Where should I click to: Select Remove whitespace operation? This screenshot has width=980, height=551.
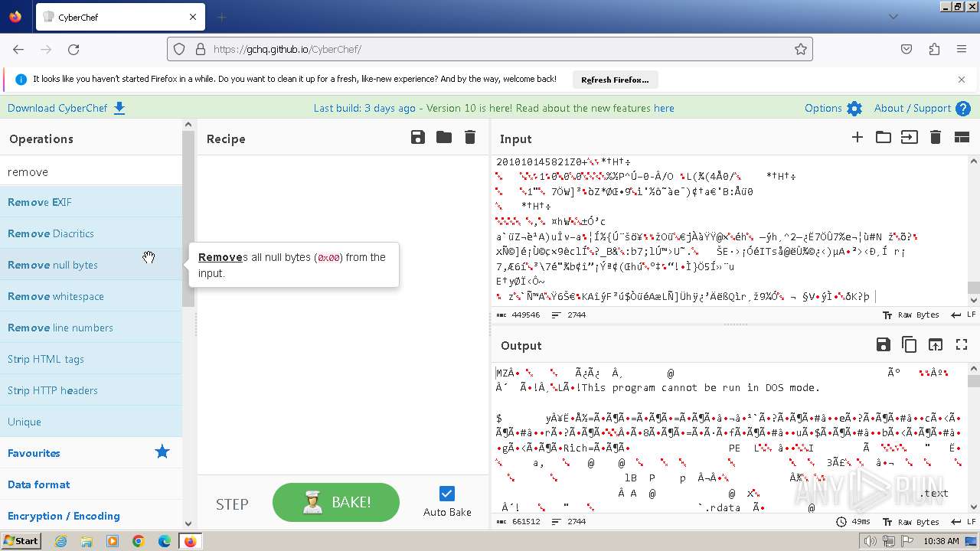[91, 296]
